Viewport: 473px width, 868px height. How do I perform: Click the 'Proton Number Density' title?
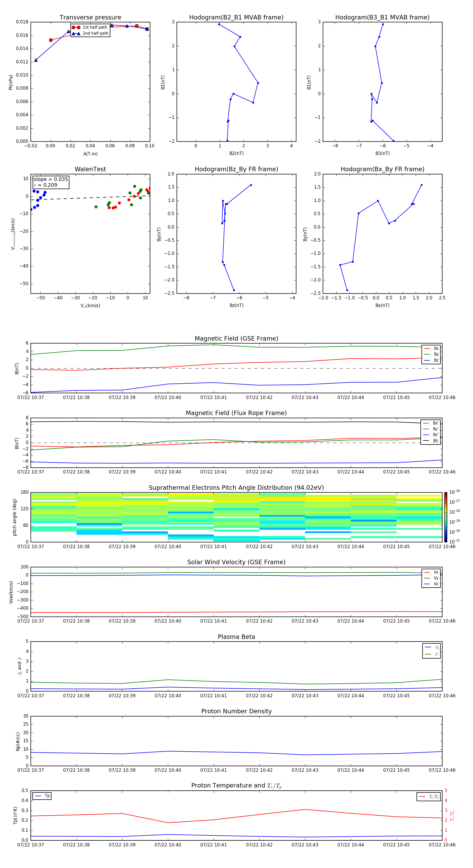[x=236, y=711]
